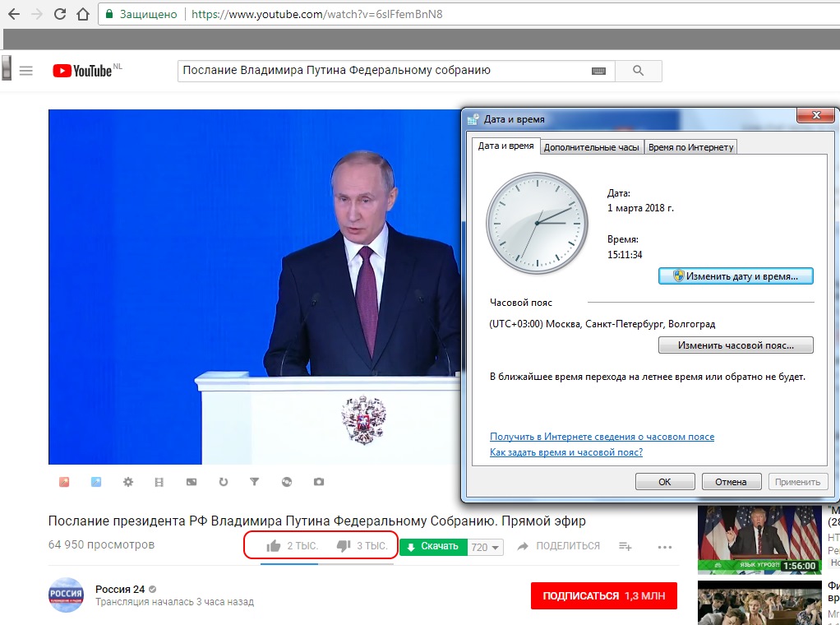Screen dimensions: 840x625
Task: Close the Дата и время dialog
Action: coord(816,114)
